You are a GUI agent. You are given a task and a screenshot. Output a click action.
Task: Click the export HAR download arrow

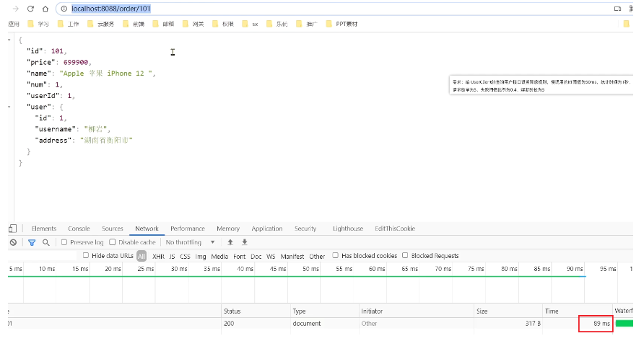245,243
